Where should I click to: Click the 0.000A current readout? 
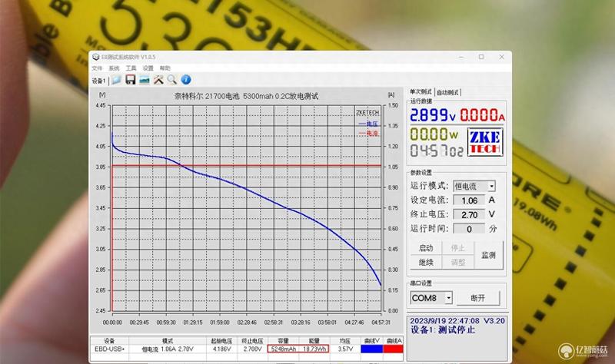click(483, 114)
